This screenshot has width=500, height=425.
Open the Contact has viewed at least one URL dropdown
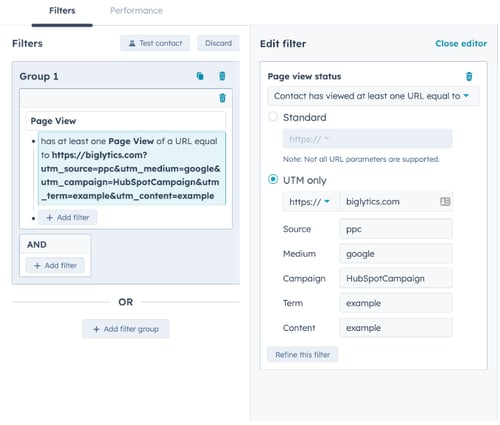[x=373, y=96]
